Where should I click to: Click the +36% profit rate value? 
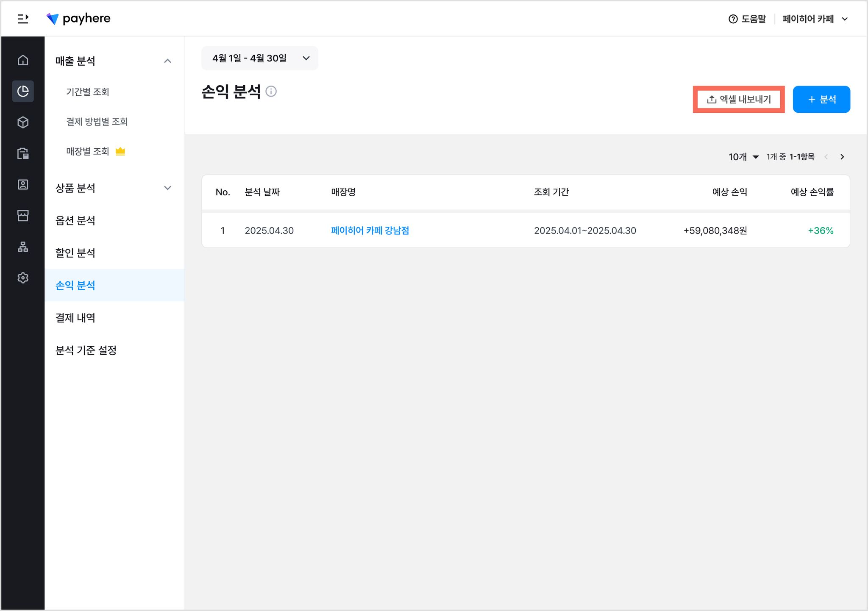pos(821,231)
